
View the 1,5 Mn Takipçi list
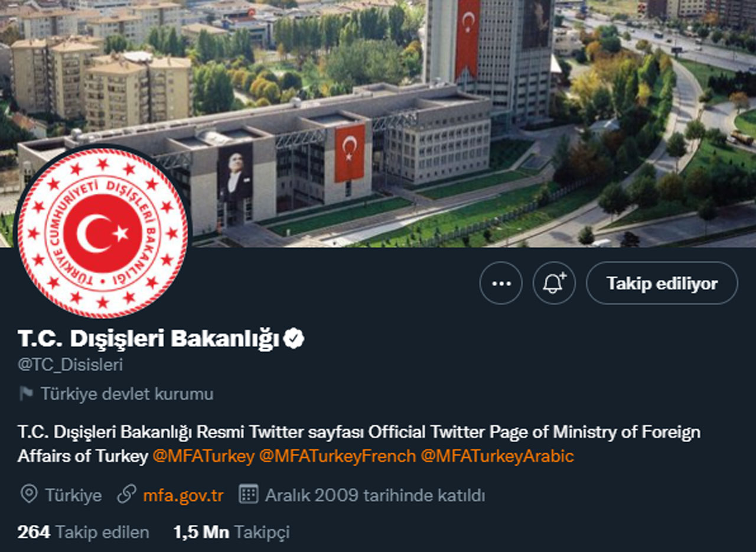[231, 532]
